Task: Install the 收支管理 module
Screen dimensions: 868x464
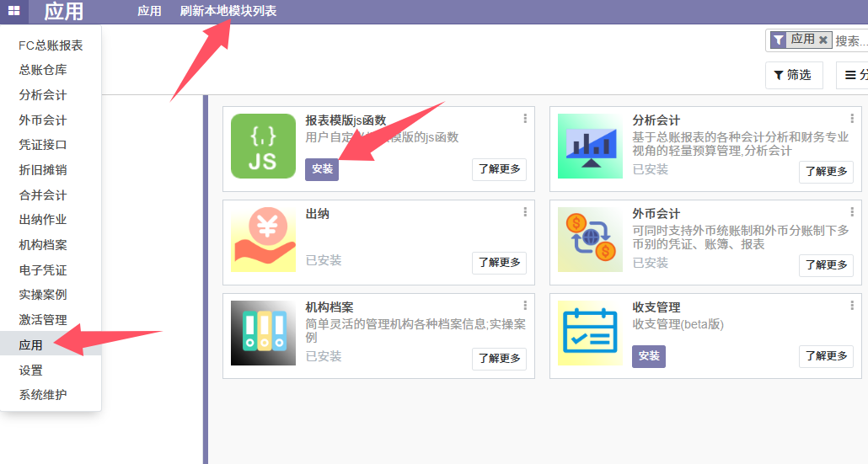Action: tap(649, 356)
